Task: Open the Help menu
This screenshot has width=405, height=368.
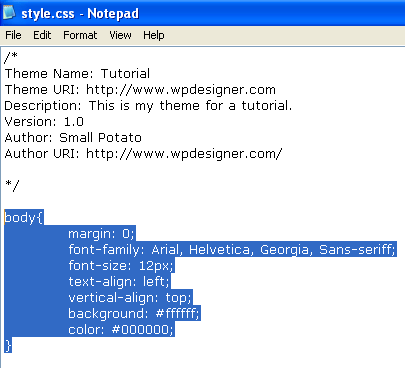Action: click(x=154, y=35)
